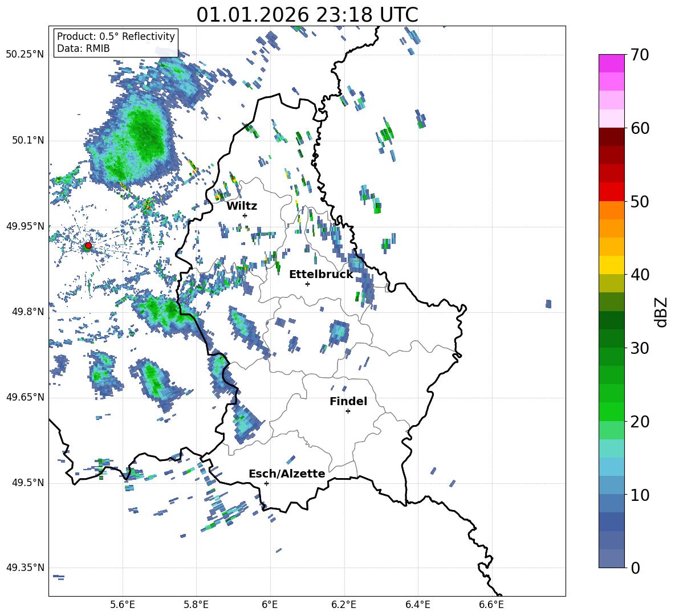Click the 50.25°N latitude label
Image resolution: width=675 pixels, height=616 pixels.
coord(25,55)
